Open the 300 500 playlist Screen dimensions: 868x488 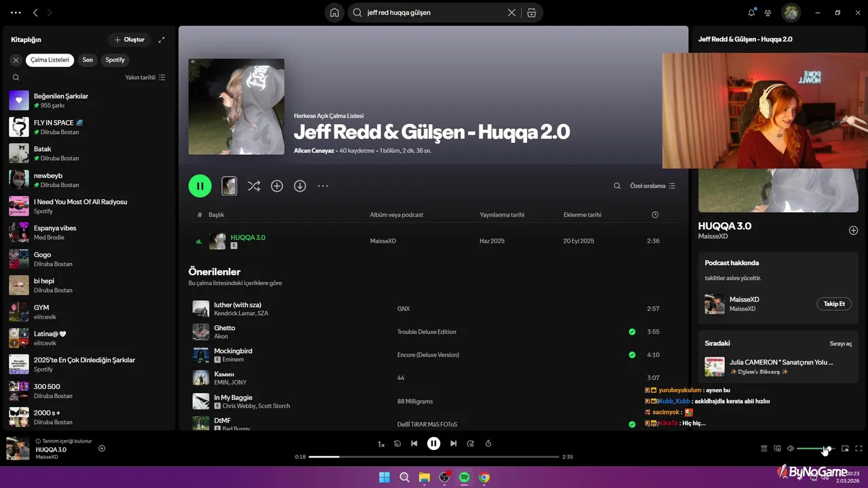(x=88, y=391)
